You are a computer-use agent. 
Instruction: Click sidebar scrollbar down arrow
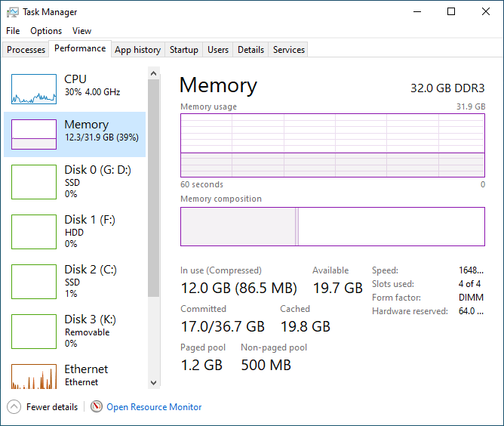[x=154, y=383]
